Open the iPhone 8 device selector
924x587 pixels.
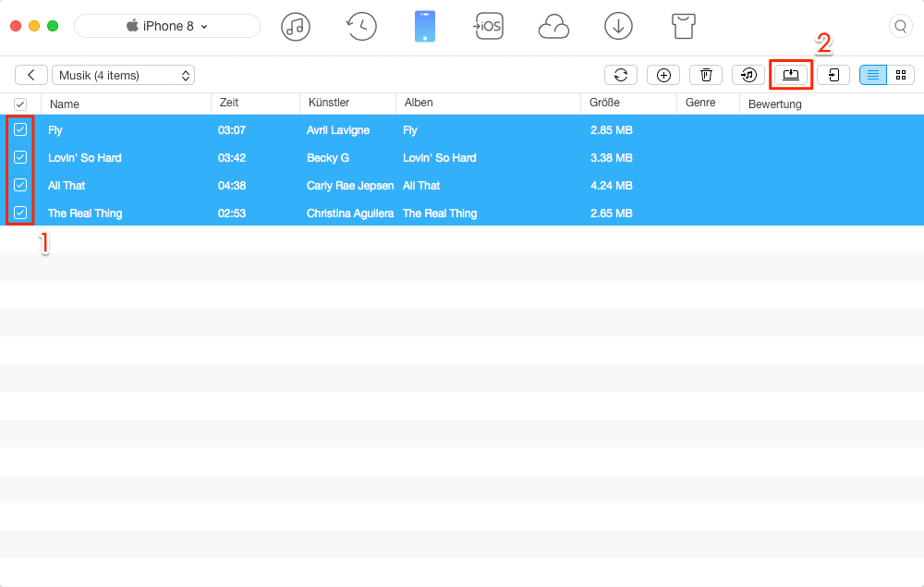tap(167, 26)
